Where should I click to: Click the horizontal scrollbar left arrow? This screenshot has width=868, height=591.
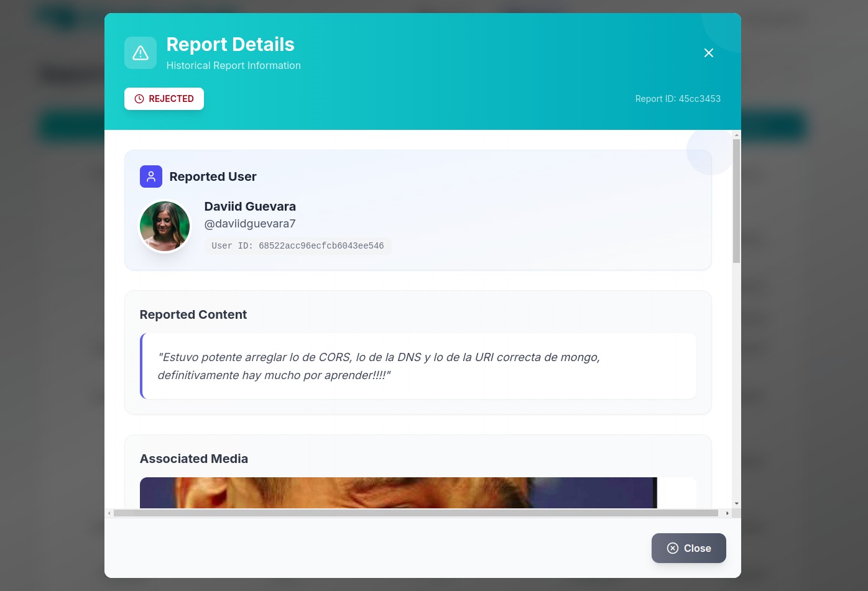pos(109,513)
